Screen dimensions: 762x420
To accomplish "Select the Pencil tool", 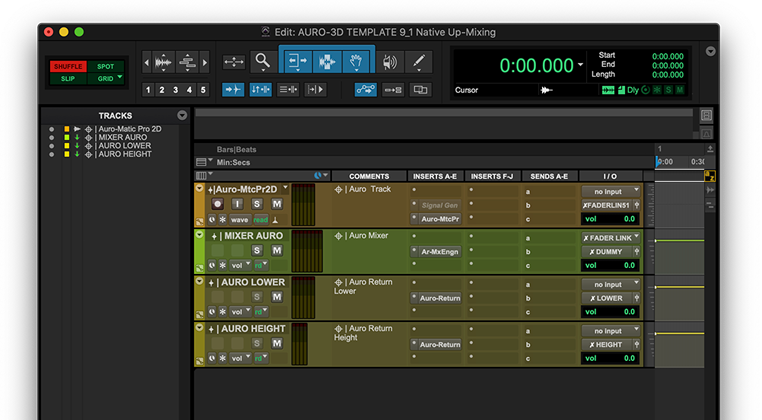I will [x=418, y=62].
